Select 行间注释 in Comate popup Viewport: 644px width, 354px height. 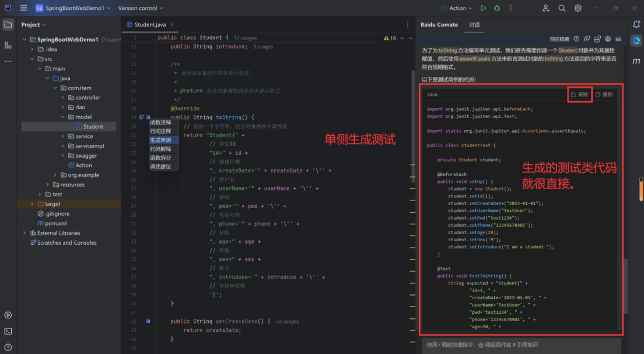tap(163, 131)
